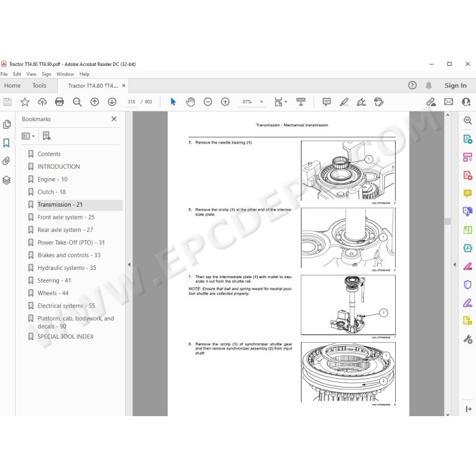Print the document with the printer icon
This screenshot has height=476, width=476.
coord(60,102)
